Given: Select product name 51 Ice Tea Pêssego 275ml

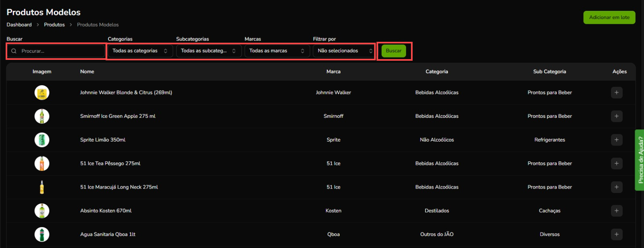Looking at the screenshot, I should coord(110,164).
